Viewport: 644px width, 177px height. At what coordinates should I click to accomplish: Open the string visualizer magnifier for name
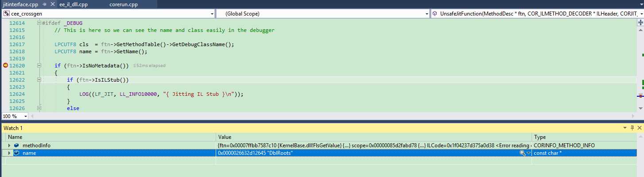click(x=523, y=153)
